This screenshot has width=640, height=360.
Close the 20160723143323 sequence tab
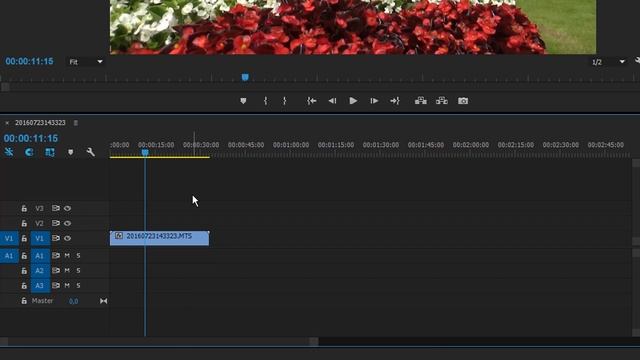(x=7, y=123)
